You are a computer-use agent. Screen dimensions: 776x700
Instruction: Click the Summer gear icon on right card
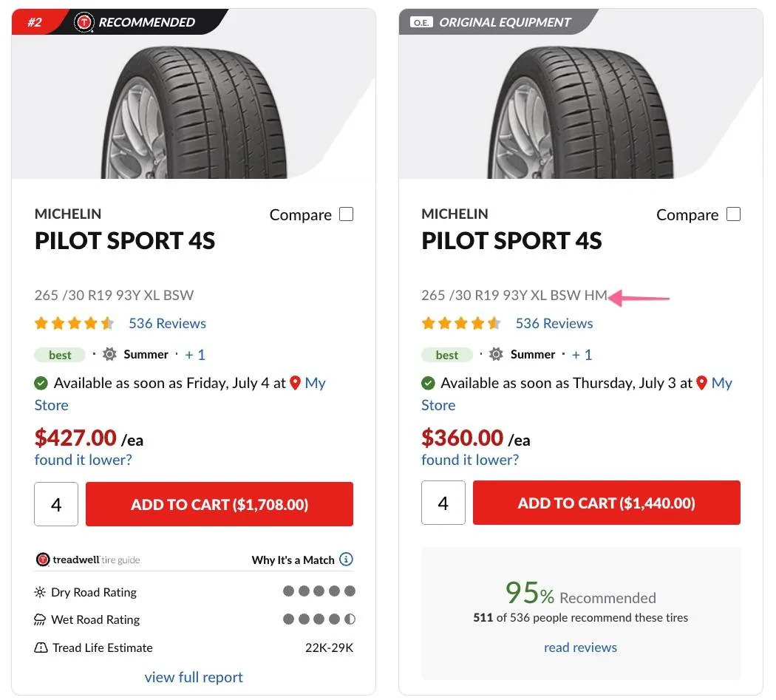click(x=496, y=355)
